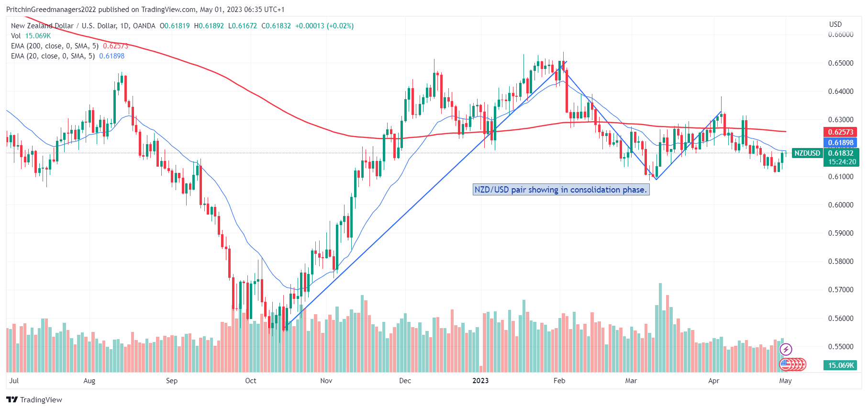Select the EMA 20 indicator legend
Image resolution: width=868 pixels, height=410 pixels.
click(67, 56)
